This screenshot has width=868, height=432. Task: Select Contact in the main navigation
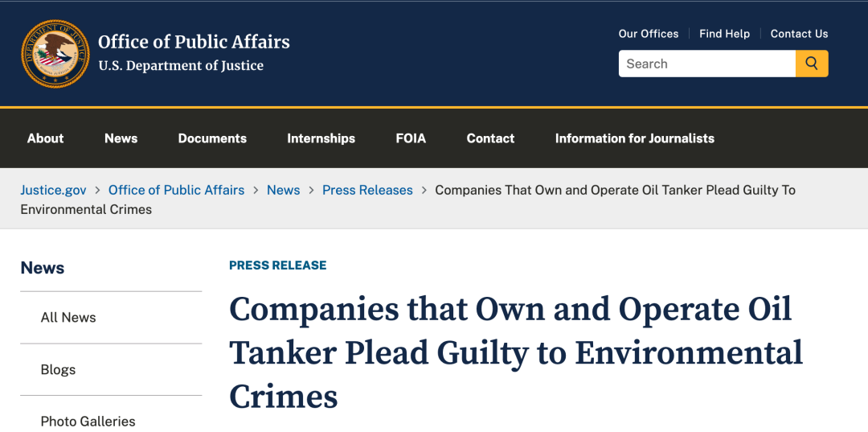click(x=490, y=138)
